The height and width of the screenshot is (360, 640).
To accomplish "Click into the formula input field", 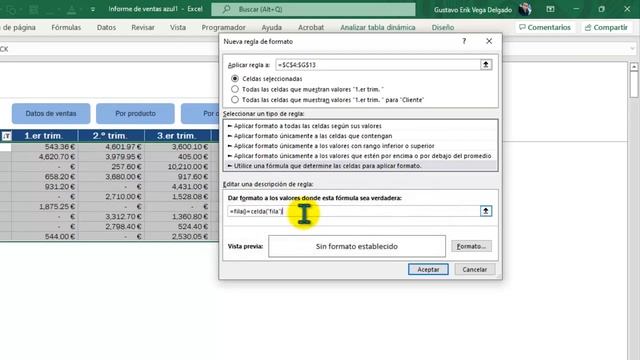I will (x=353, y=211).
